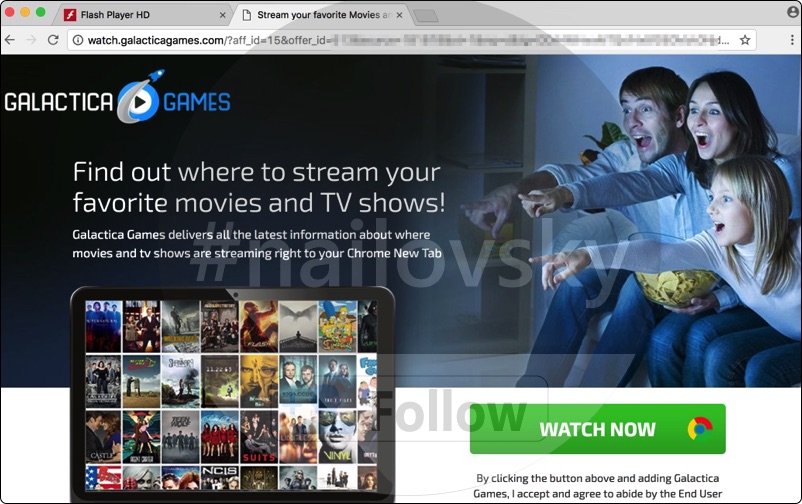Select the VINYL show poster

pyautogui.click(x=338, y=436)
